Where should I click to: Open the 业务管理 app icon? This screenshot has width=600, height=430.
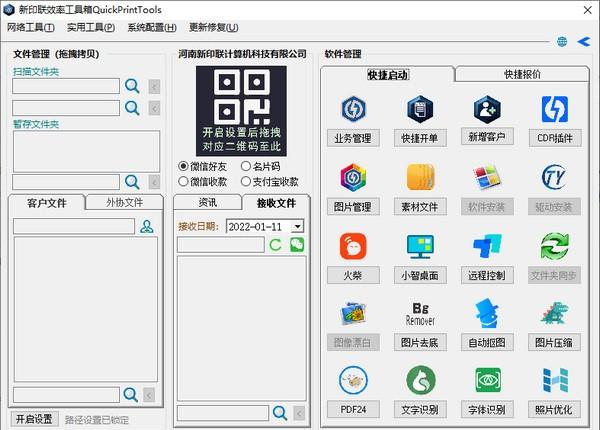(x=353, y=109)
